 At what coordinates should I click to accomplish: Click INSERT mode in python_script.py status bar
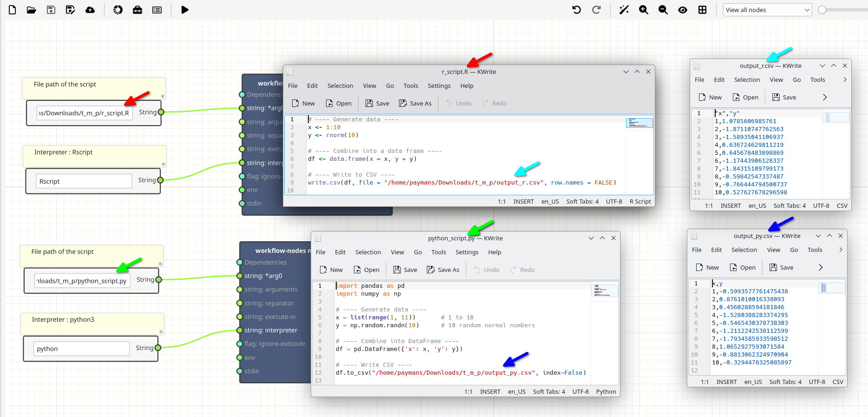point(490,391)
